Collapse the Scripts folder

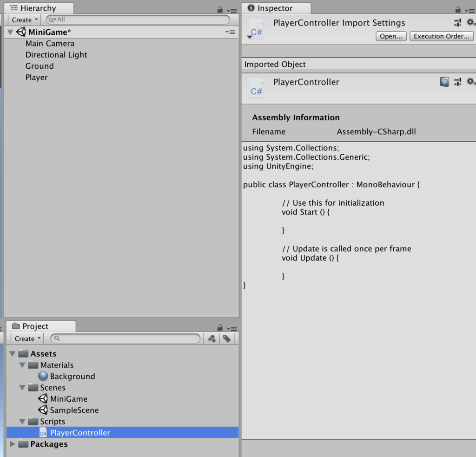pos(22,422)
